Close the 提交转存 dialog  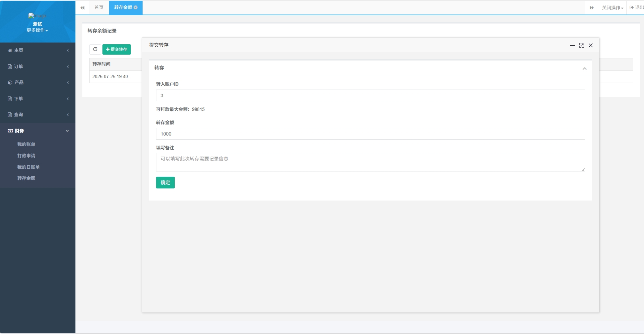coord(591,45)
